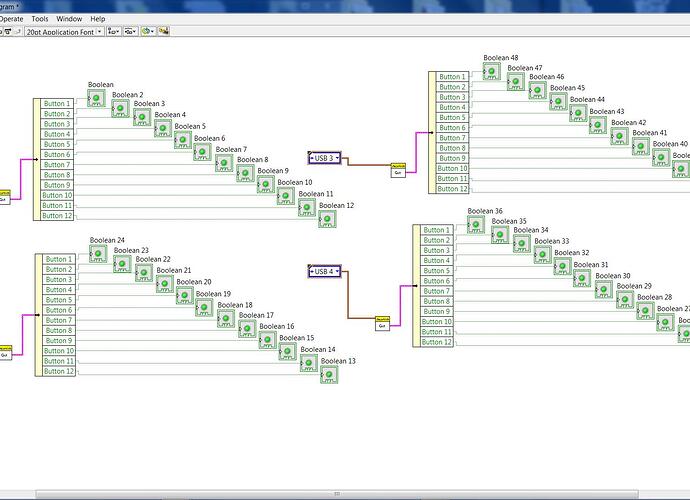Click Button 8 element wired to Boolean 17
The height and width of the screenshot is (500, 690).
pyautogui.click(x=59, y=331)
